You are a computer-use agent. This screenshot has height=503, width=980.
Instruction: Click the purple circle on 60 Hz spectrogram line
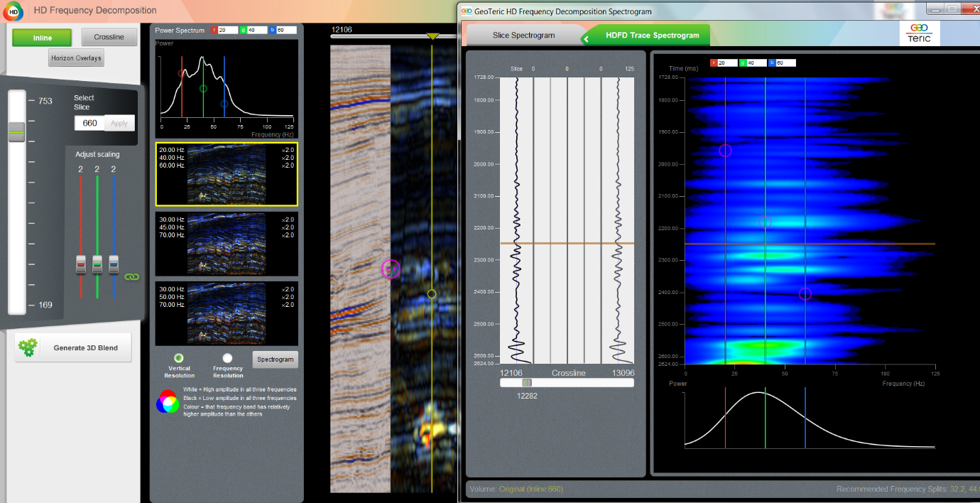[x=805, y=293]
